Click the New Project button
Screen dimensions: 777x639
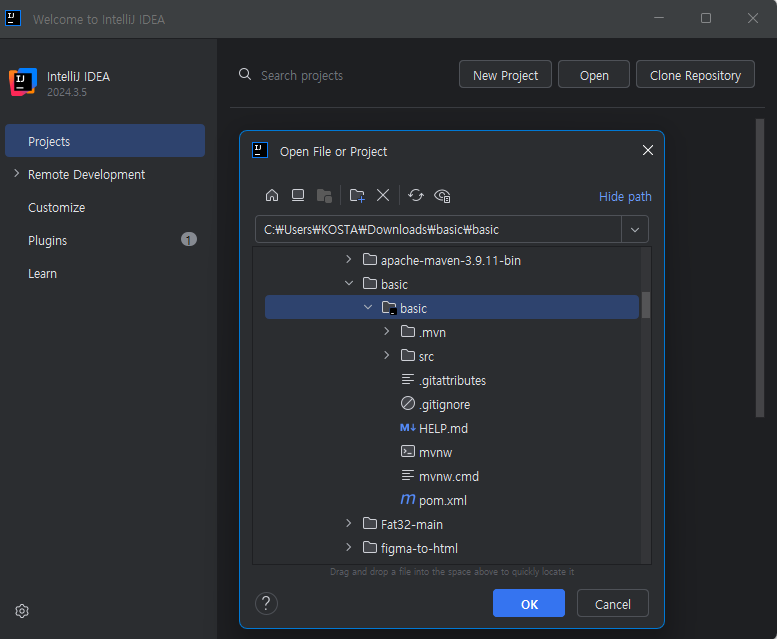pos(505,75)
